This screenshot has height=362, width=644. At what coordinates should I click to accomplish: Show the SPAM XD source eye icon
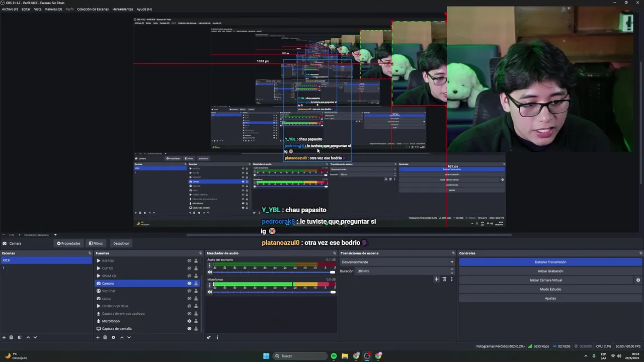click(x=189, y=276)
